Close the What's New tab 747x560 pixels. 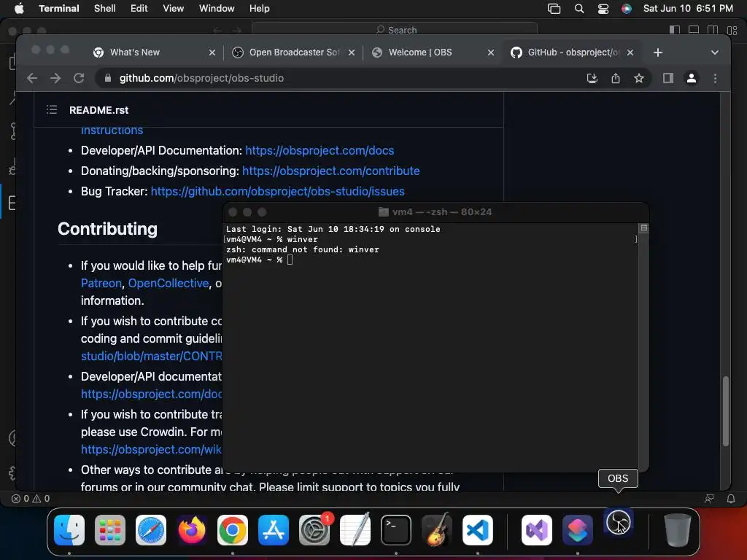(x=212, y=52)
